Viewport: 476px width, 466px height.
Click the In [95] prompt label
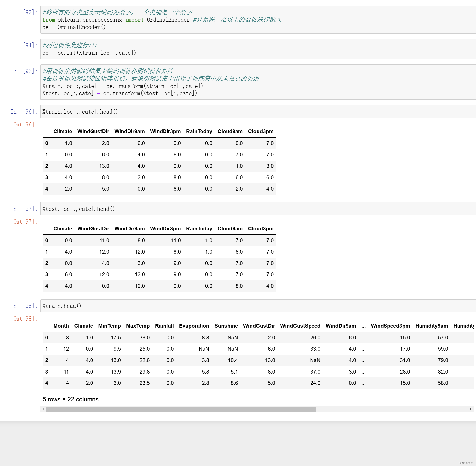pyautogui.click(x=24, y=71)
